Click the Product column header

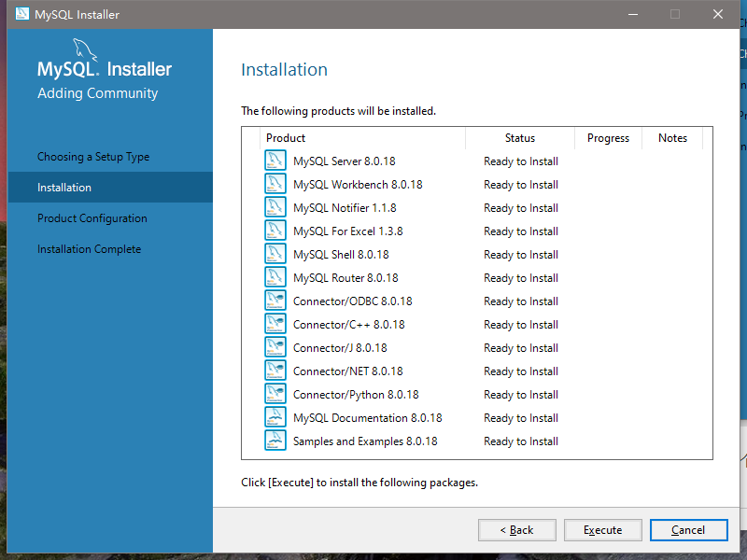tap(363, 138)
